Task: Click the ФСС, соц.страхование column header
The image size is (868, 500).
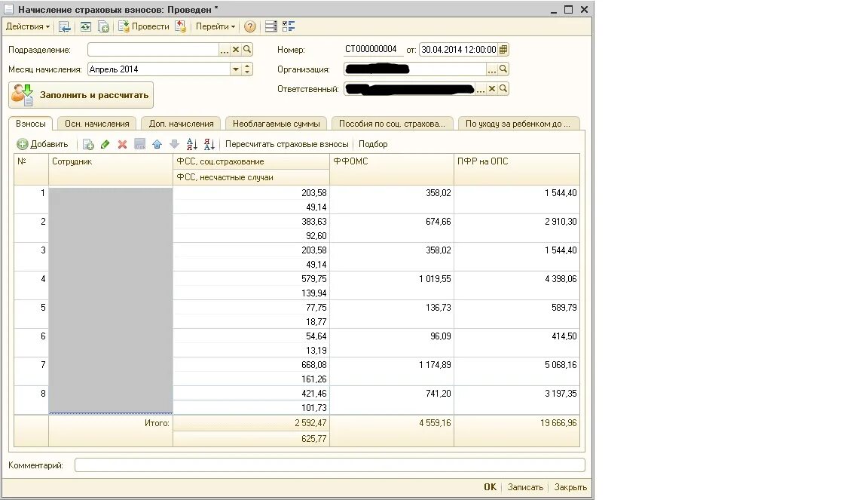Action: coord(252,161)
